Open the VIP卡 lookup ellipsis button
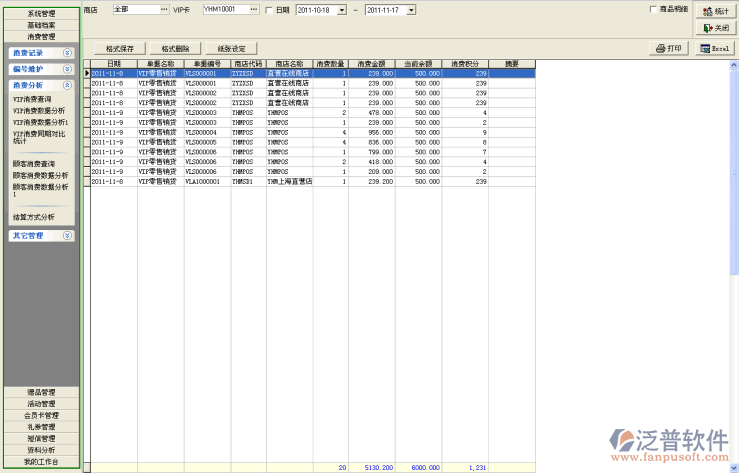This screenshot has height=473, width=739. tap(254, 9)
